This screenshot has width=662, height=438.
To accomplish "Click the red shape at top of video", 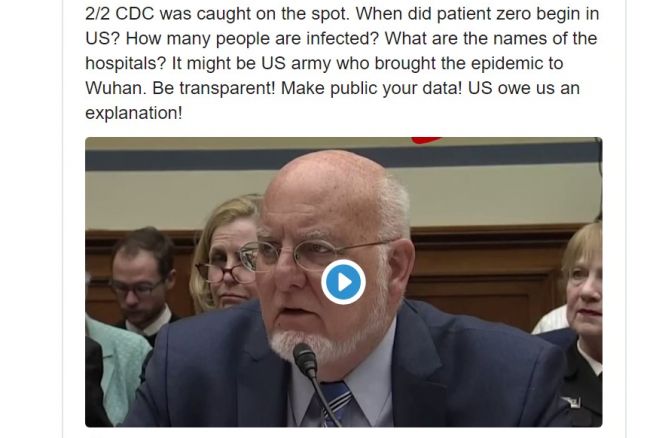I will 426,140.
